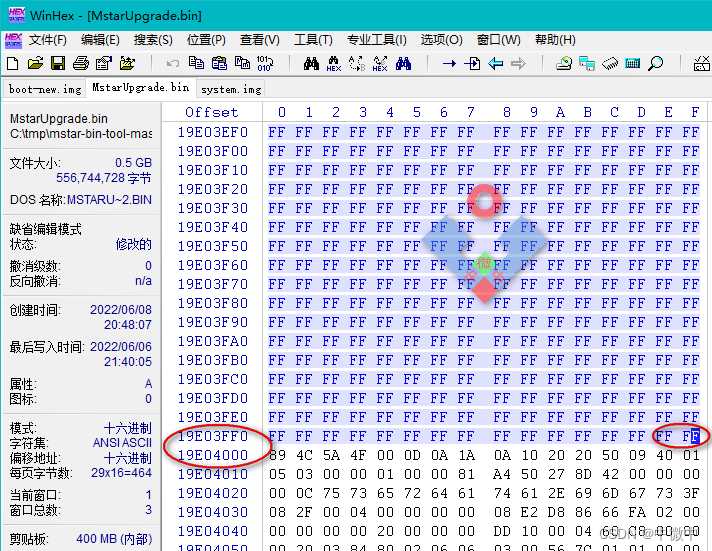The width and height of the screenshot is (712, 551).
Task: Click the New file toolbar icon
Action: (13, 63)
